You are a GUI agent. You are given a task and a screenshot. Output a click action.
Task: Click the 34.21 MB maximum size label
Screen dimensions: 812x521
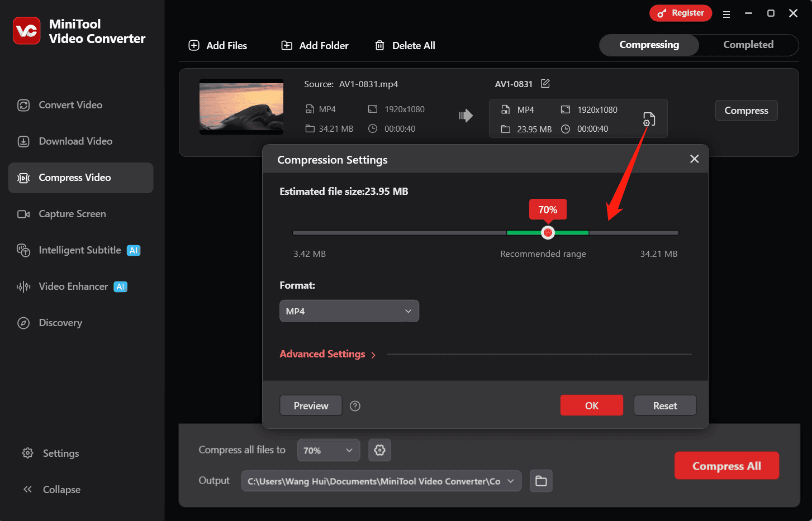coord(659,254)
